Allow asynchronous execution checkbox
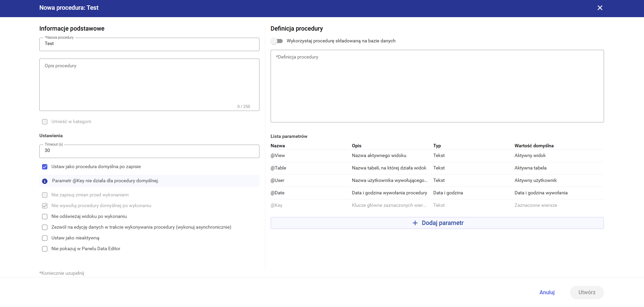644x307 pixels. click(x=45, y=227)
